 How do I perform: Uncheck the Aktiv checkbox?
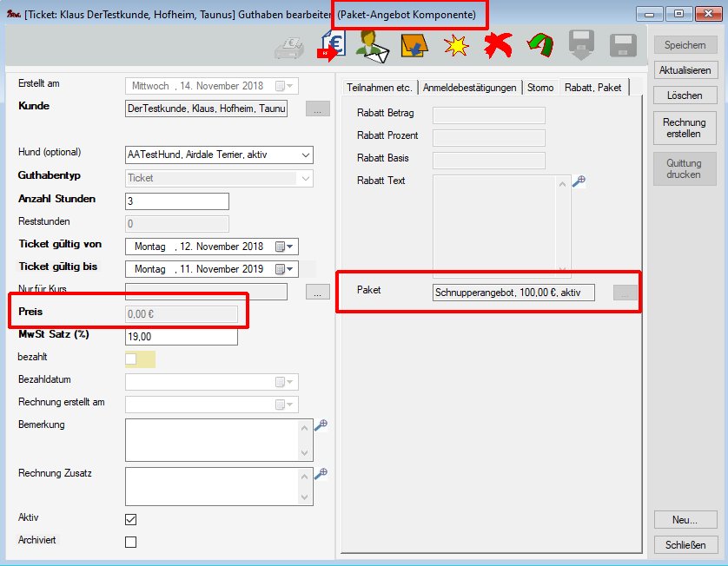pos(131,519)
